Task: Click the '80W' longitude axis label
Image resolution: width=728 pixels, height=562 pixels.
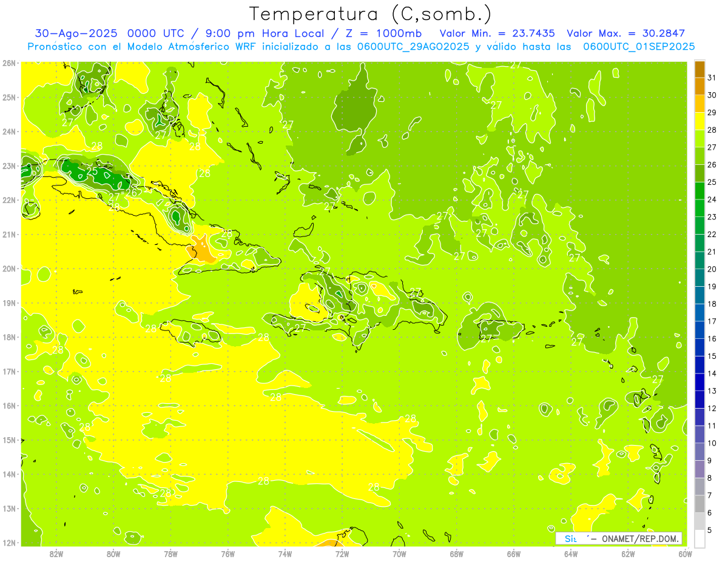Action: click(113, 553)
